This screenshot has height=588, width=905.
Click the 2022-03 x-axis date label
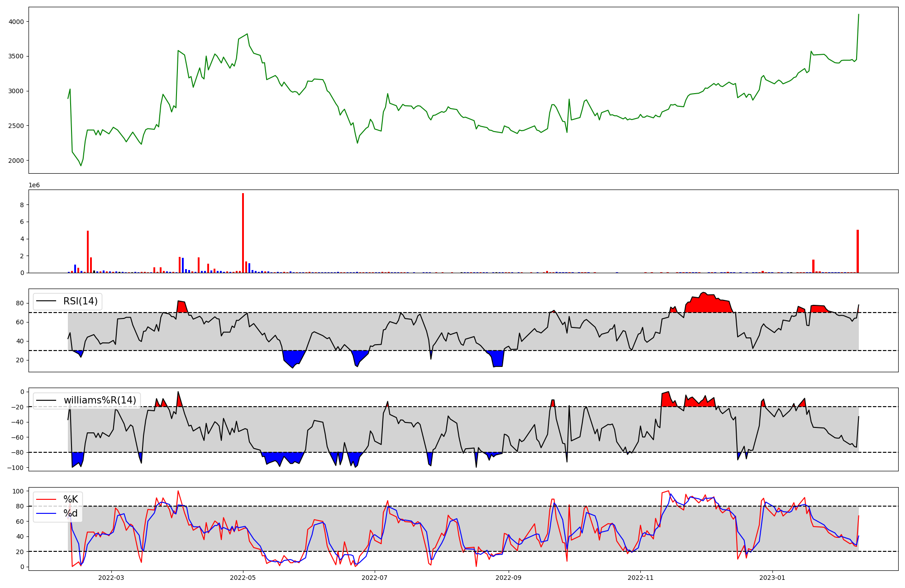coord(111,578)
